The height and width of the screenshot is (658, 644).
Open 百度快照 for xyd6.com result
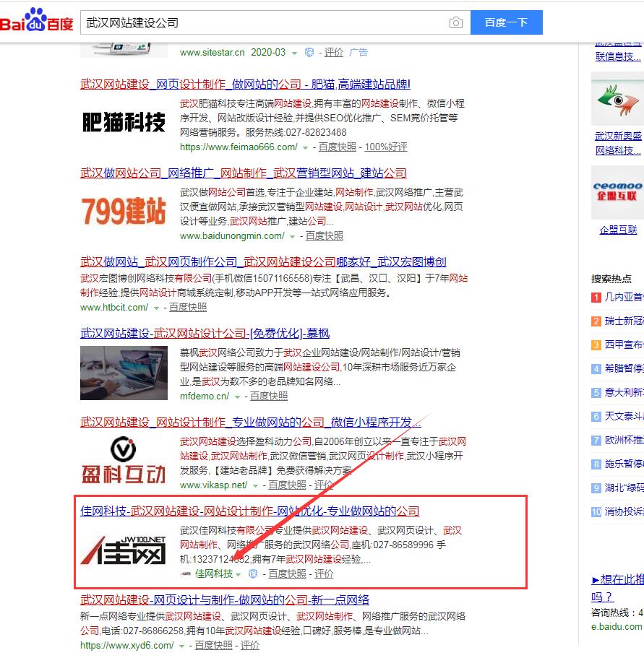(x=213, y=646)
